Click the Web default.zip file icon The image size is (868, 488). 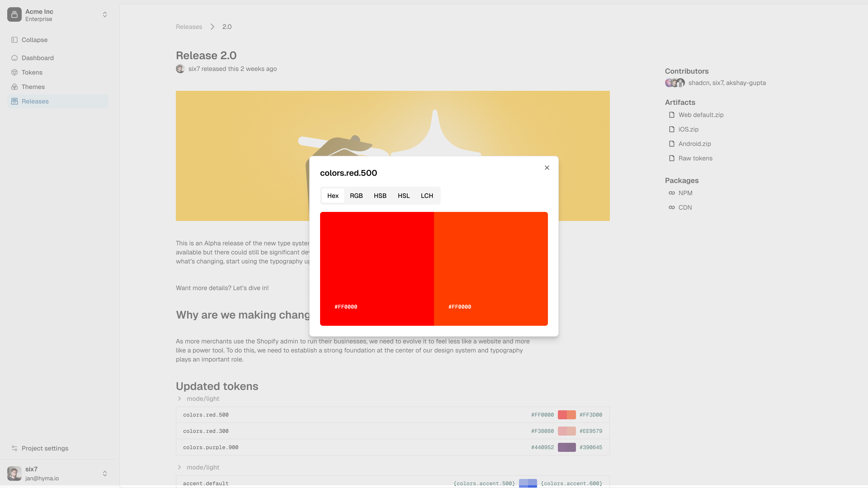point(672,115)
